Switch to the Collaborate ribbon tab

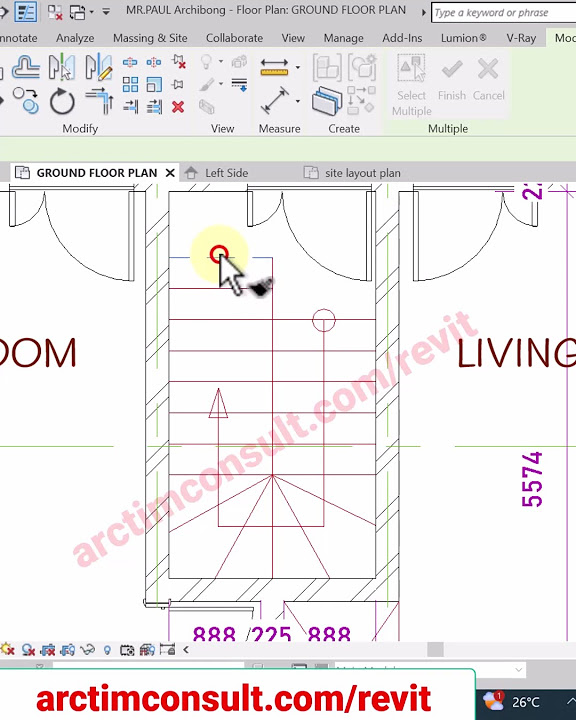(234, 38)
